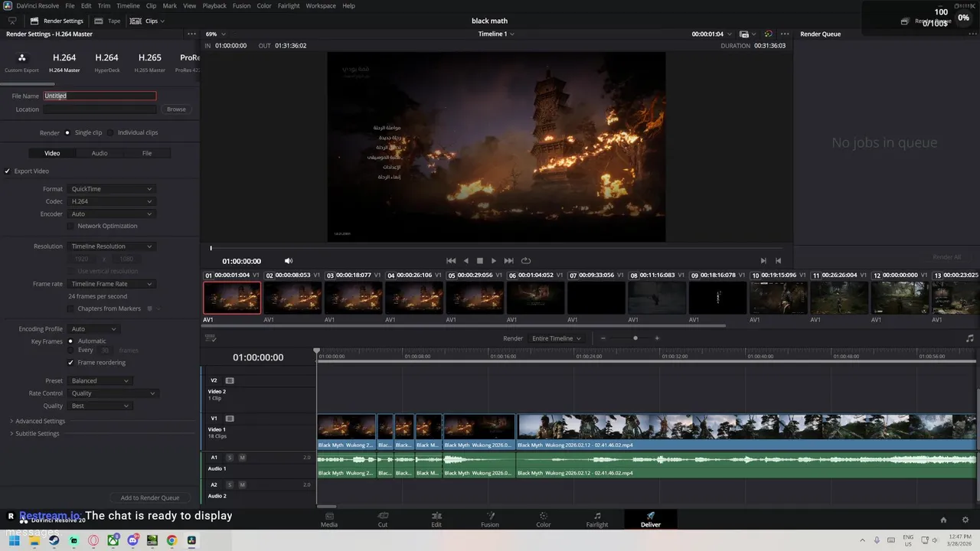The image size is (980, 551).
Task: Enable Network Optimization checkbox
Action: click(x=70, y=226)
